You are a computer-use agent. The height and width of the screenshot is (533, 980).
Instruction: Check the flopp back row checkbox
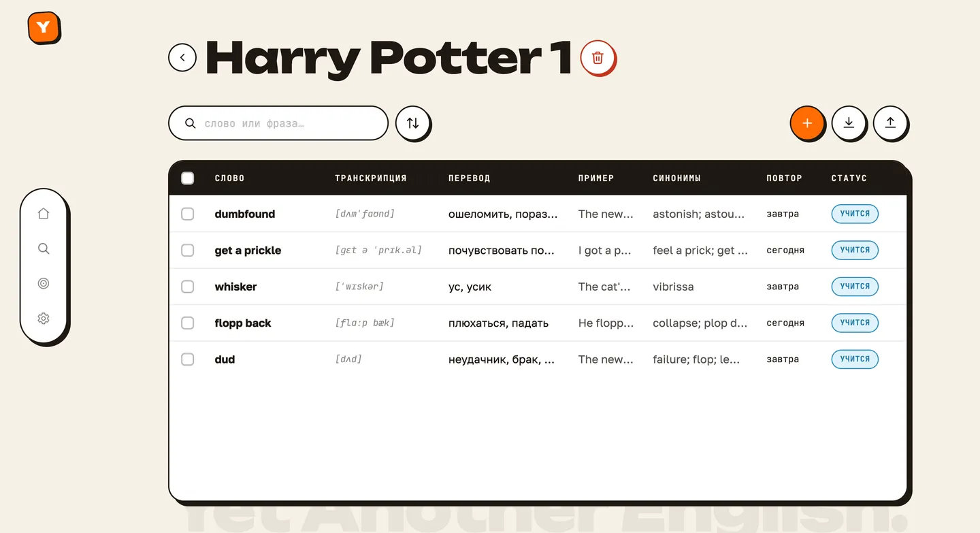click(188, 323)
